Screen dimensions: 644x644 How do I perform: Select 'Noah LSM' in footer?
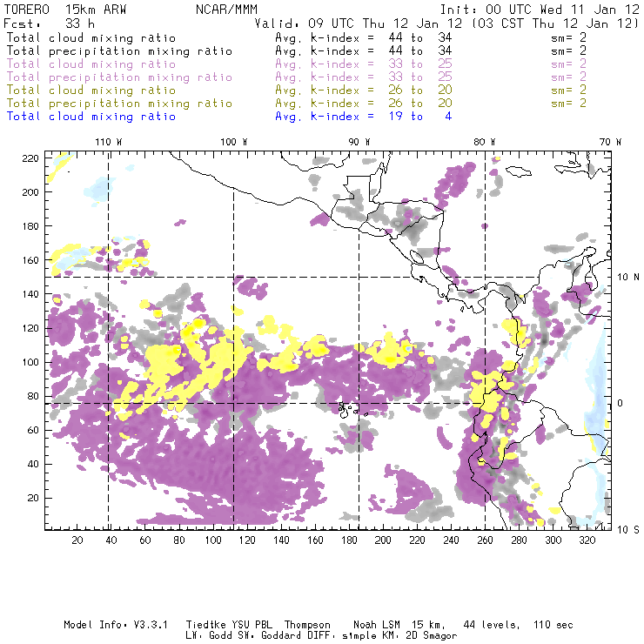(x=377, y=625)
